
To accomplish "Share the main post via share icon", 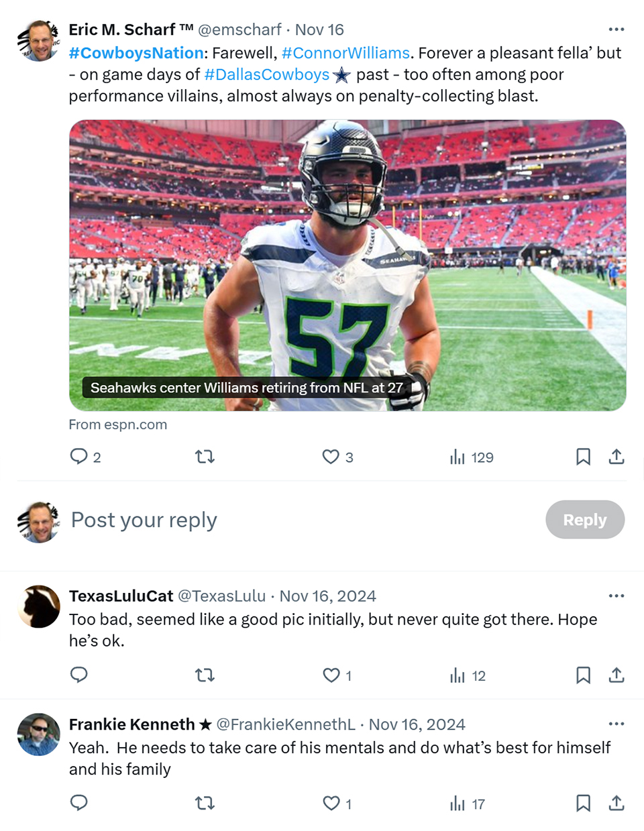I will coord(616,457).
